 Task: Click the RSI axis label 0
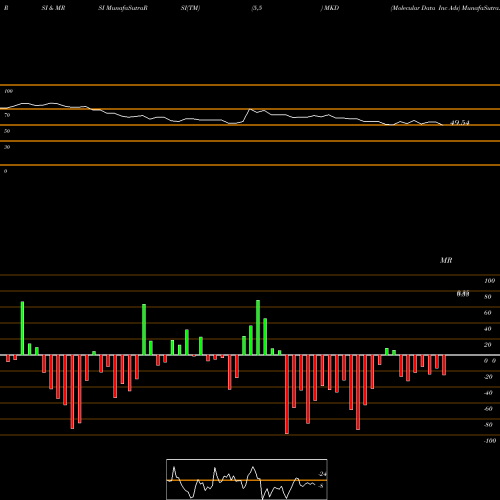6,171
